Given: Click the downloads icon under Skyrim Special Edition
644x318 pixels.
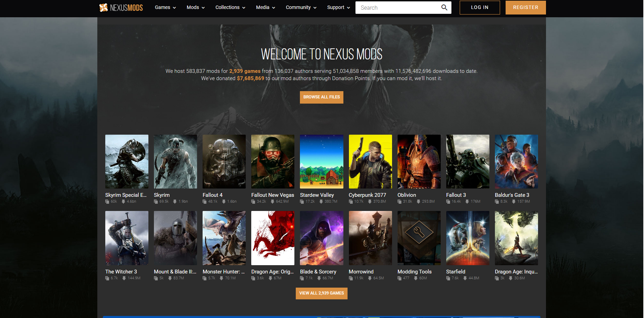Looking at the screenshot, I should coord(123,202).
